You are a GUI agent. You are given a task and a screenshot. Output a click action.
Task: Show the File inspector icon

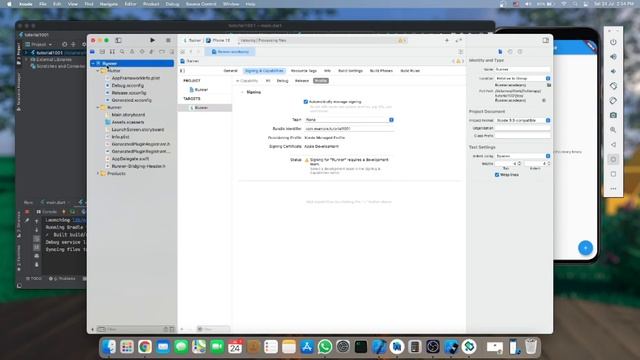pyautogui.click(x=500, y=52)
